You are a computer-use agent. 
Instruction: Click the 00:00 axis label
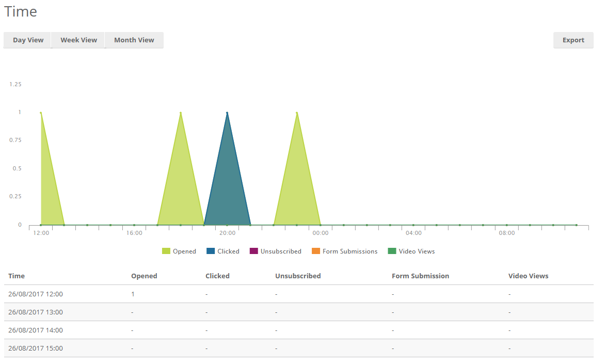click(320, 233)
